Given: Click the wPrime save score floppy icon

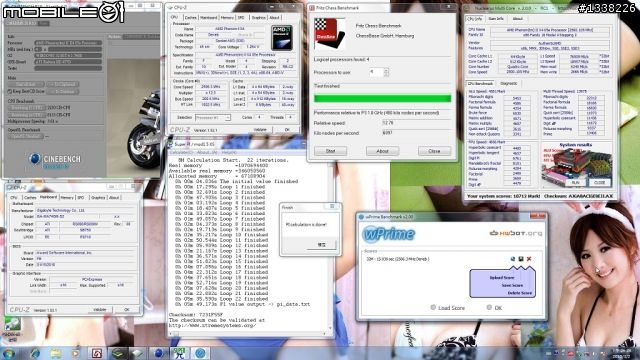Looking at the screenshot, I should (x=521, y=259).
